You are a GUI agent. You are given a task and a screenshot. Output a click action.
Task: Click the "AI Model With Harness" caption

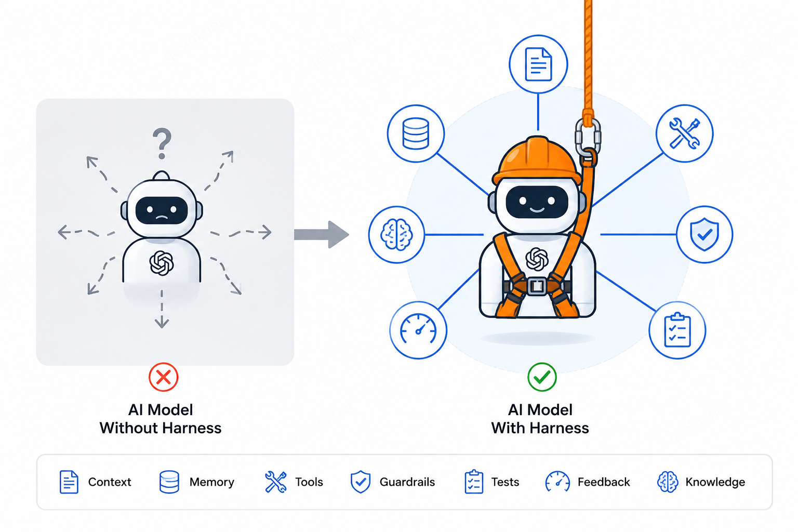coord(540,419)
